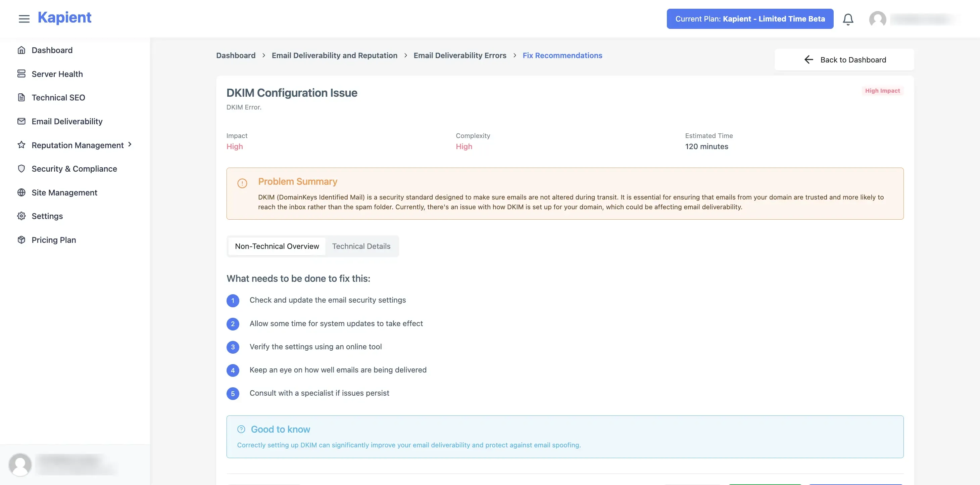Select Non-Technical Overview tab

click(x=277, y=246)
